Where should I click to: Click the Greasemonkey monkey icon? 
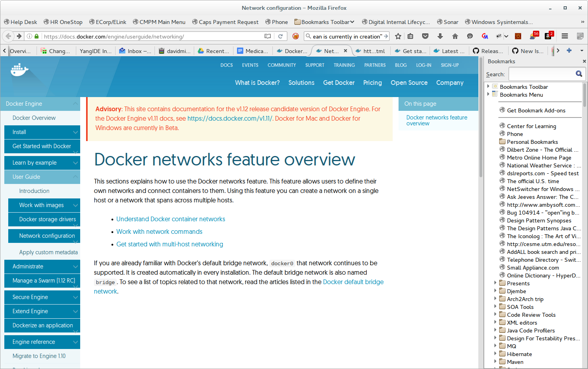pos(498,36)
